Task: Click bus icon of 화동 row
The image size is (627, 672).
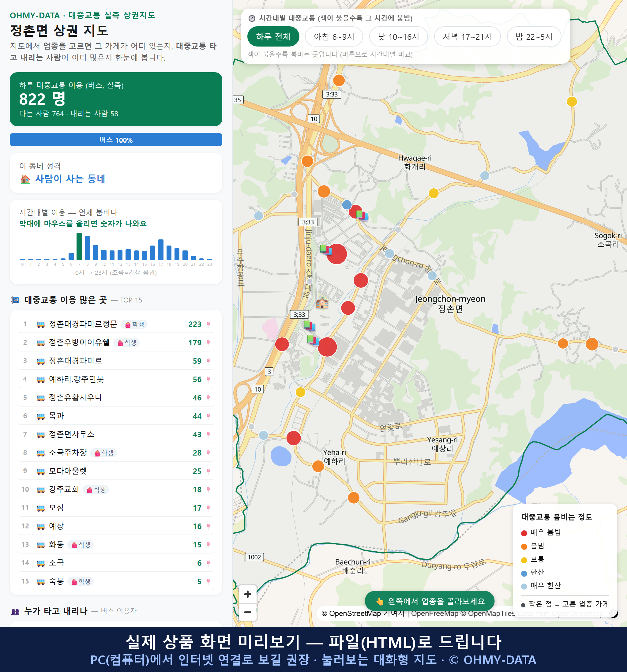Action: 40,545
